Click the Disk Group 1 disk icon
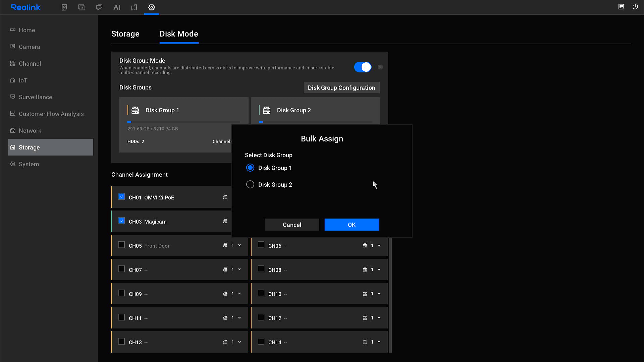The width and height of the screenshot is (644, 362). click(135, 110)
